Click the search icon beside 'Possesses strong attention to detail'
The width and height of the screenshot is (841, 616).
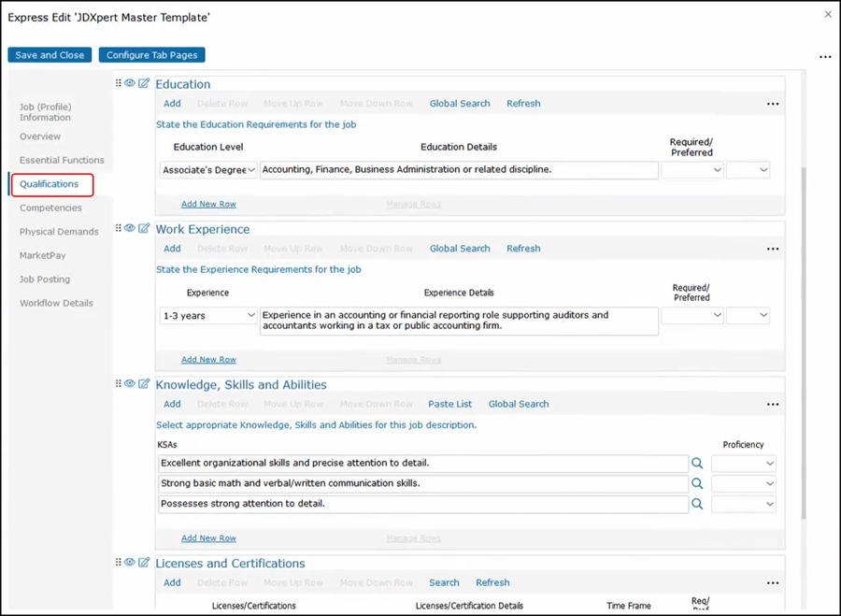696,504
